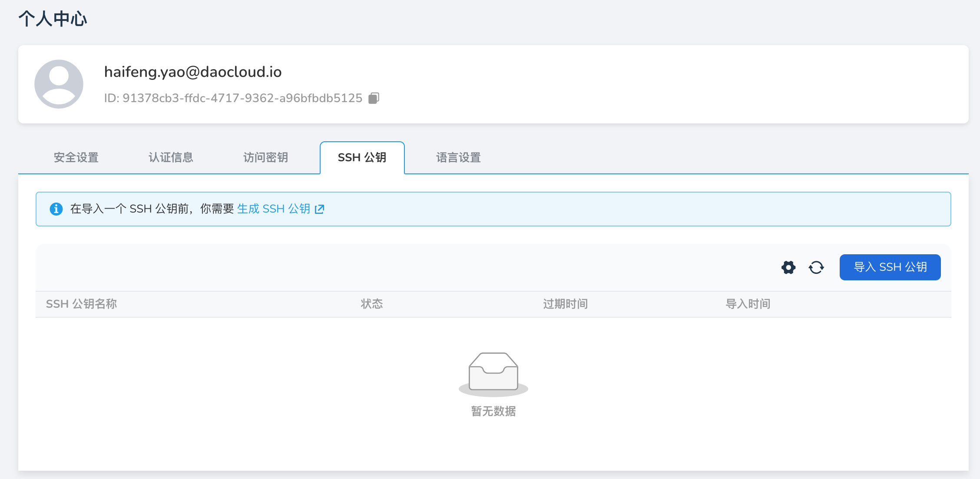This screenshot has height=479, width=980.
Task: Open the 认证信息 tab
Action: coord(170,157)
